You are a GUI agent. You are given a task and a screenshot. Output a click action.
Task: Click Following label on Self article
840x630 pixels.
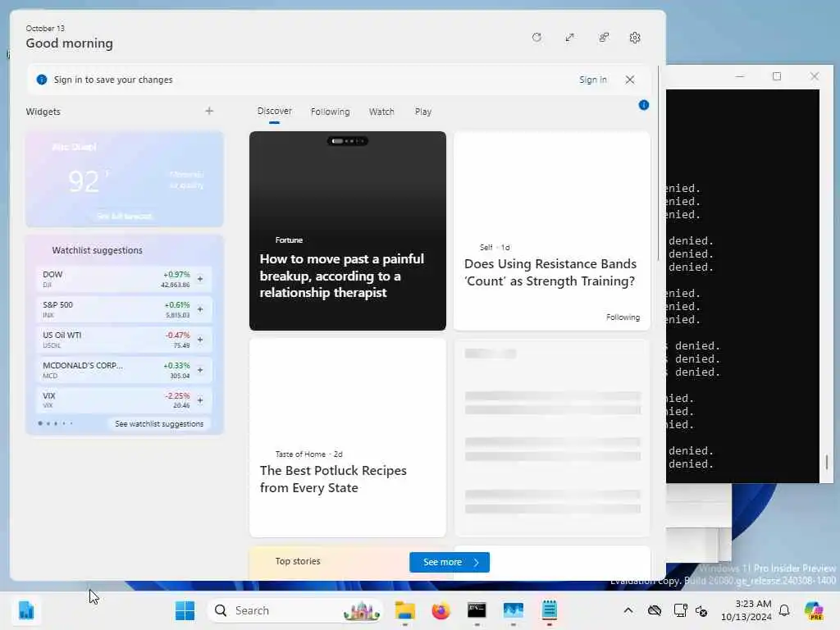pyautogui.click(x=623, y=317)
